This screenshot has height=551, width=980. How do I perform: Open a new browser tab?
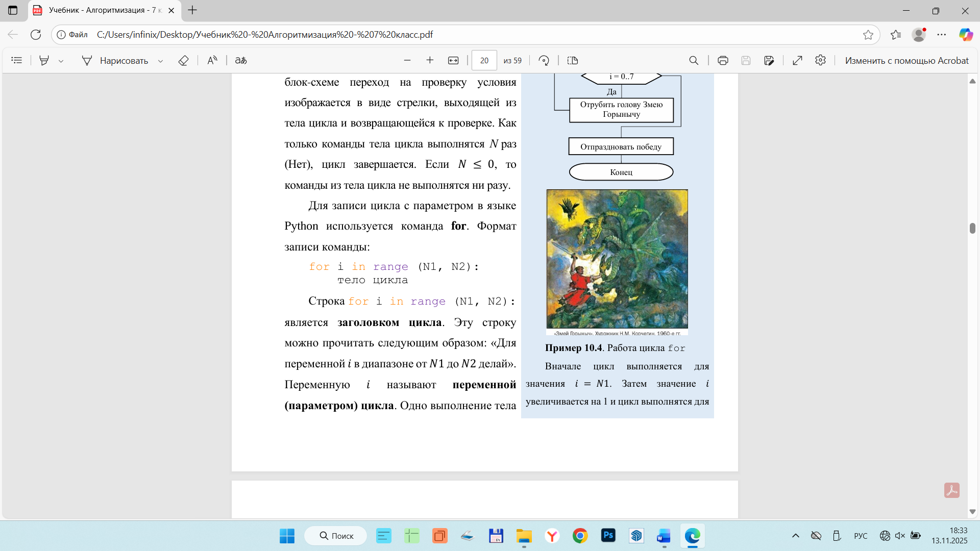(192, 10)
